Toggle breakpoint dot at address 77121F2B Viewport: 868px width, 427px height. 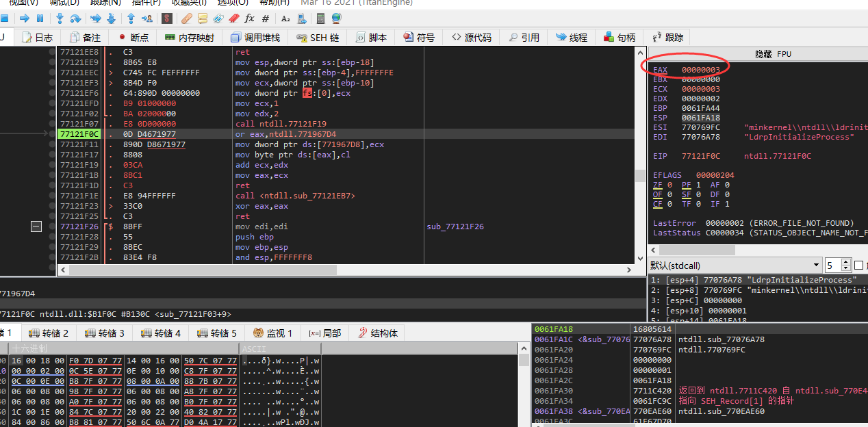[x=53, y=257]
